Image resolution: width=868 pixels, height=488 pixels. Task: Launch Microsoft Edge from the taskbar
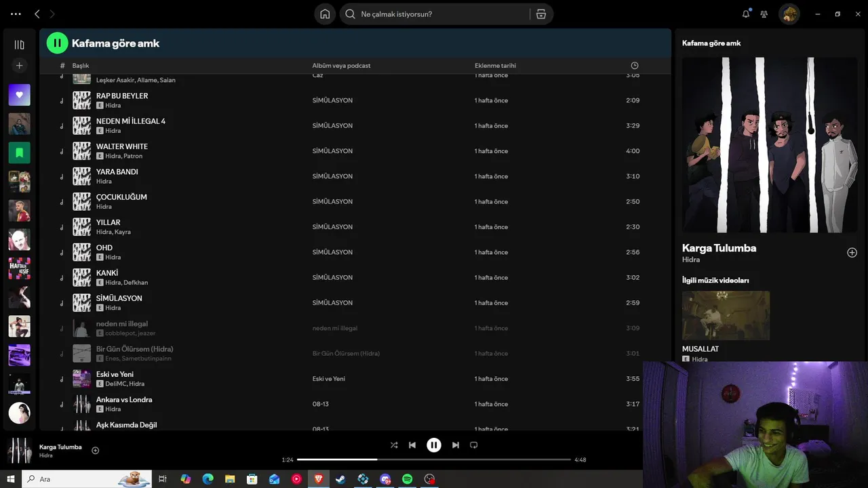pos(208,479)
